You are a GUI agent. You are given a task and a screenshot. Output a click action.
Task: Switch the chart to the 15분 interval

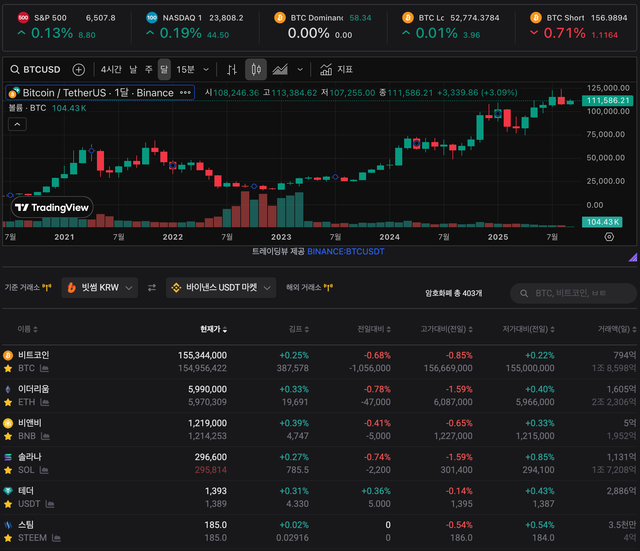click(185, 69)
